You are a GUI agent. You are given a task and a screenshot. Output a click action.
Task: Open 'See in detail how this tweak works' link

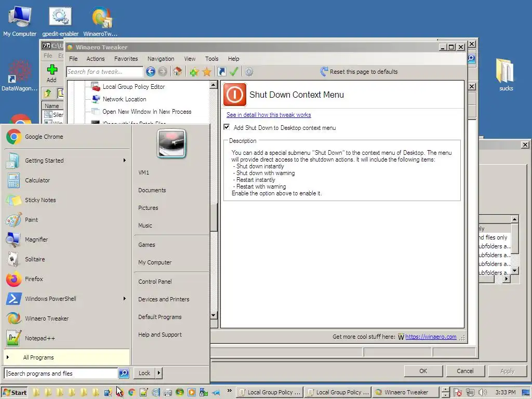(269, 115)
